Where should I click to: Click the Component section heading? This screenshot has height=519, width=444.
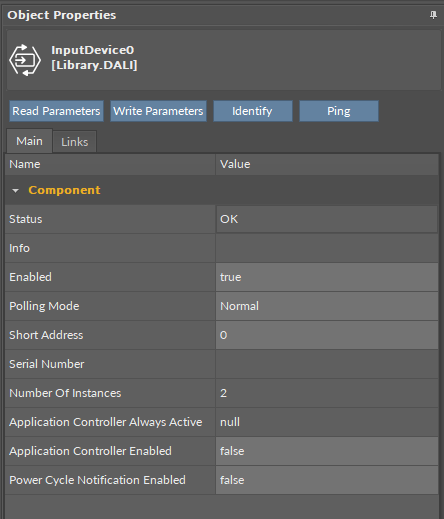[x=64, y=190]
